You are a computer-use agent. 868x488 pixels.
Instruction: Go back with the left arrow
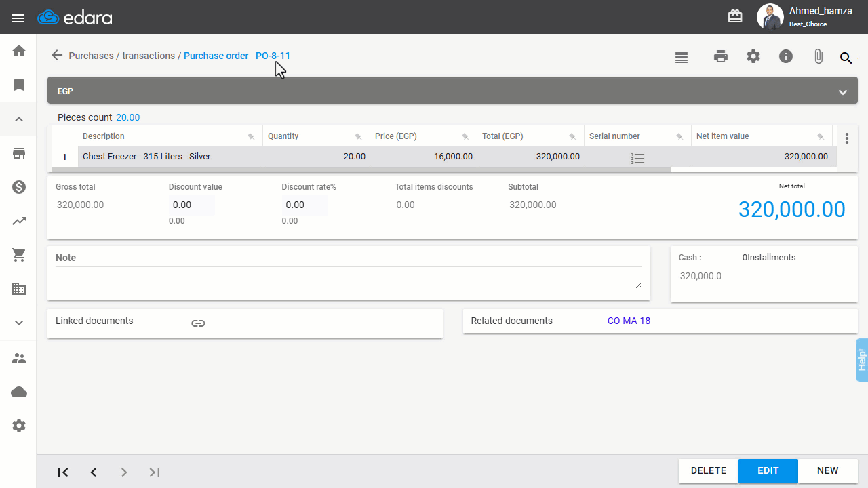[57, 56]
